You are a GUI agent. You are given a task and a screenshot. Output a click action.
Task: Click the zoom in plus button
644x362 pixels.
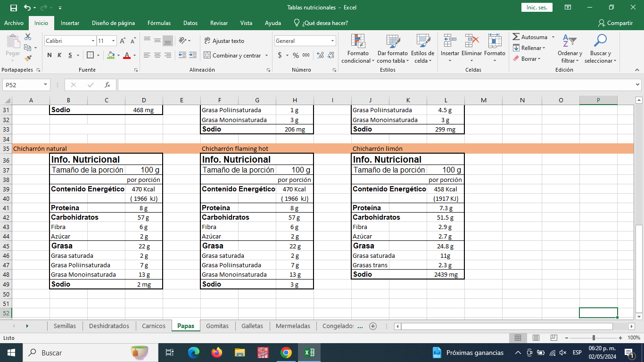coord(621,337)
